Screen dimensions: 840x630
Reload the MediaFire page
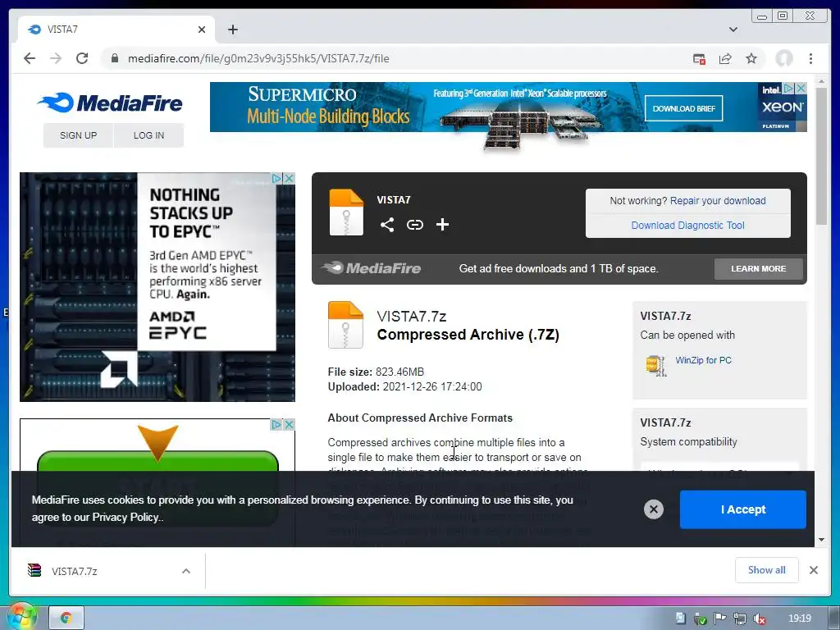click(82, 58)
